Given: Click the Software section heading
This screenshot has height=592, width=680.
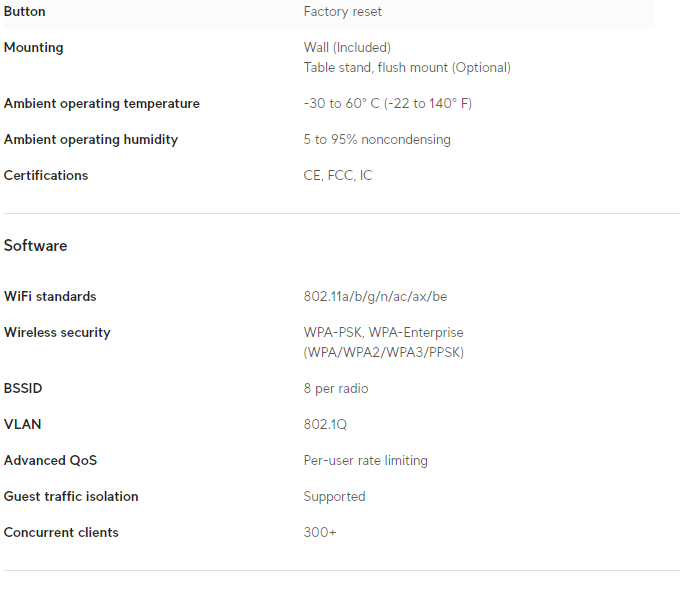Looking at the screenshot, I should tap(35, 246).
